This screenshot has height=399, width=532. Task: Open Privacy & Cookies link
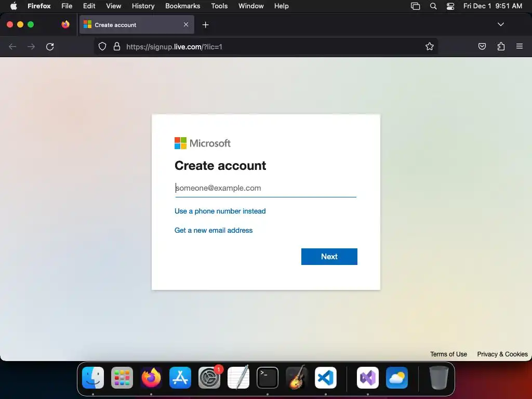[x=502, y=354]
